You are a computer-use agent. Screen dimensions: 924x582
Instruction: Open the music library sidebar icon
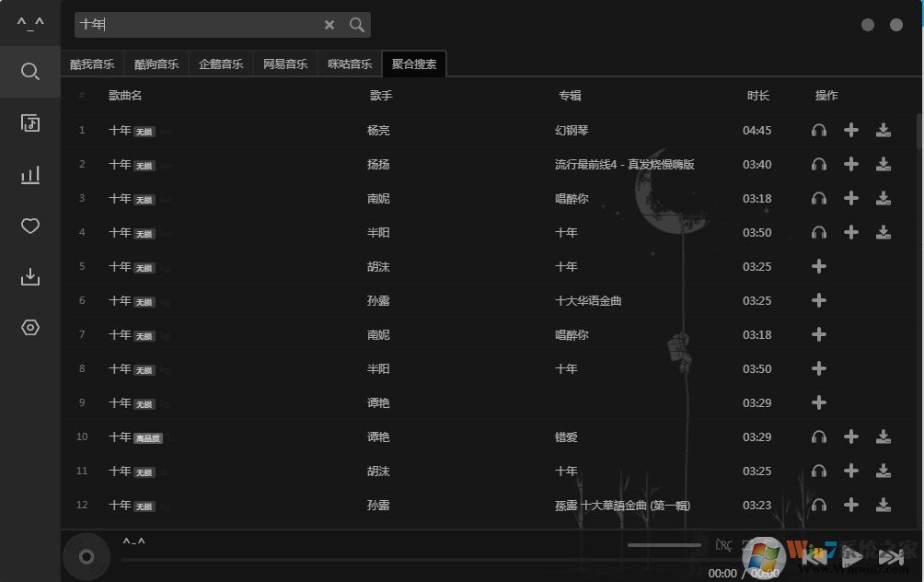pyautogui.click(x=29, y=122)
